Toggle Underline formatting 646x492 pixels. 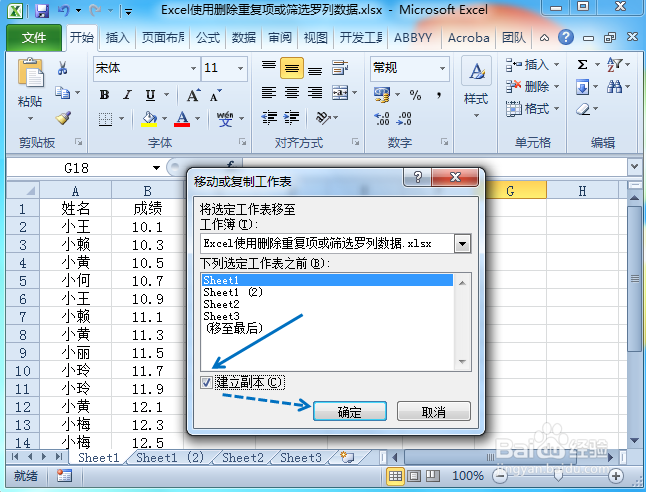(x=150, y=95)
